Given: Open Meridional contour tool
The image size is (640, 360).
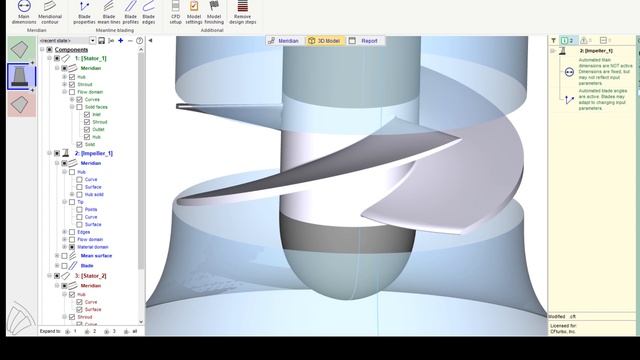Looking at the screenshot, I should click(x=50, y=12).
